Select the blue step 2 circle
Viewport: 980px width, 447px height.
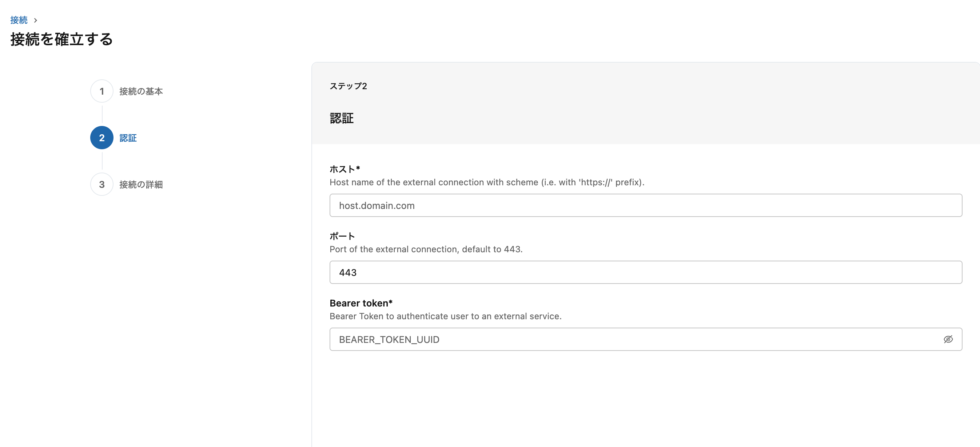click(101, 138)
